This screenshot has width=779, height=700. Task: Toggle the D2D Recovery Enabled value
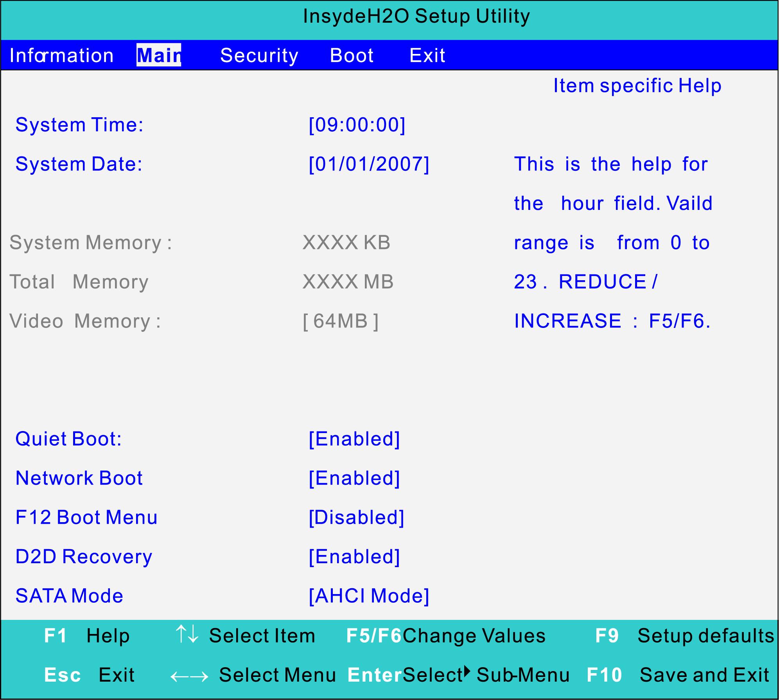[x=354, y=557]
